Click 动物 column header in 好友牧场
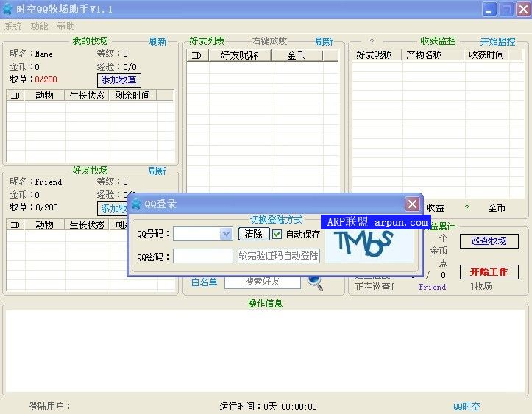The image size is (532, 414). (44, 224)
